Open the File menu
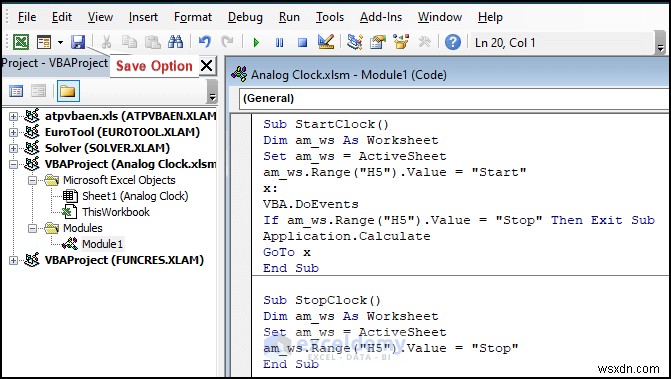This screenshot has width=671, height=379. click(27, 17)
